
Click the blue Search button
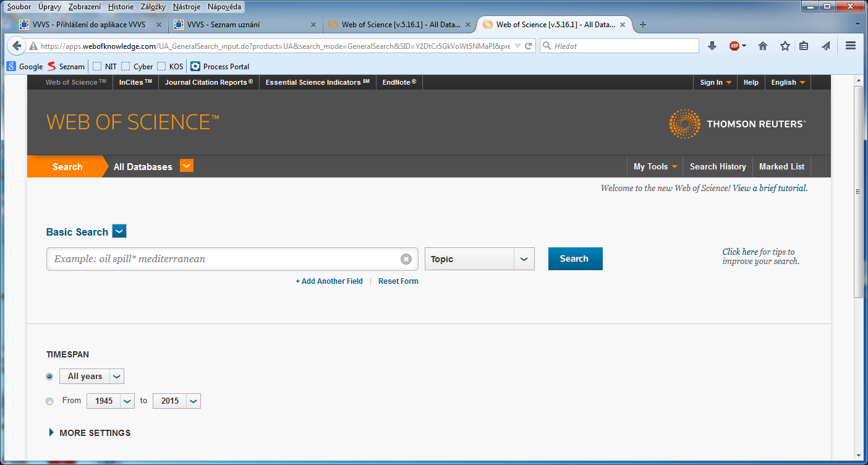pyautogui.click(x=575, y=259)
